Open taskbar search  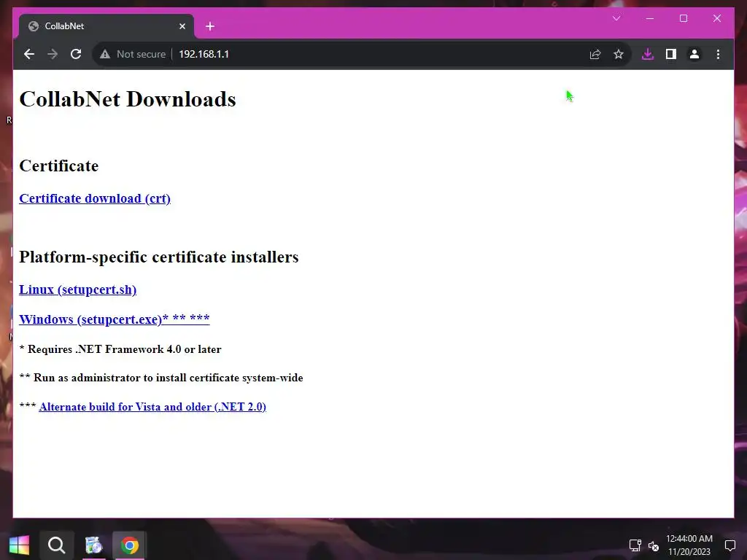point(56,545)
